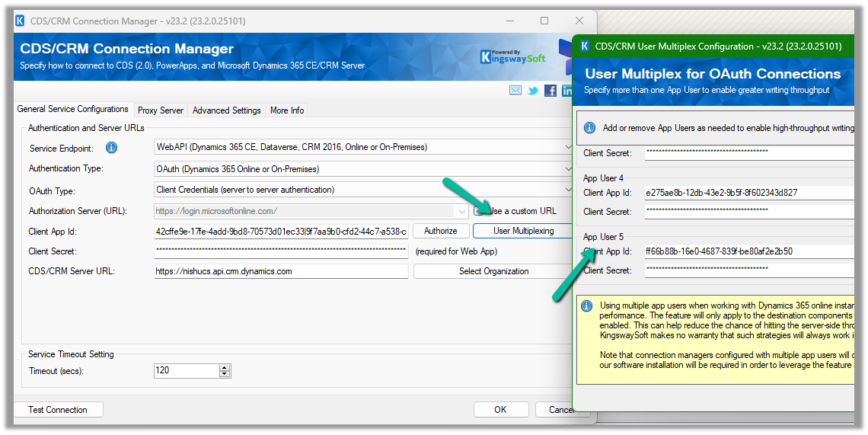Click the Facebook icon in header
Screen dimensions: 868x435
(550, 91)
